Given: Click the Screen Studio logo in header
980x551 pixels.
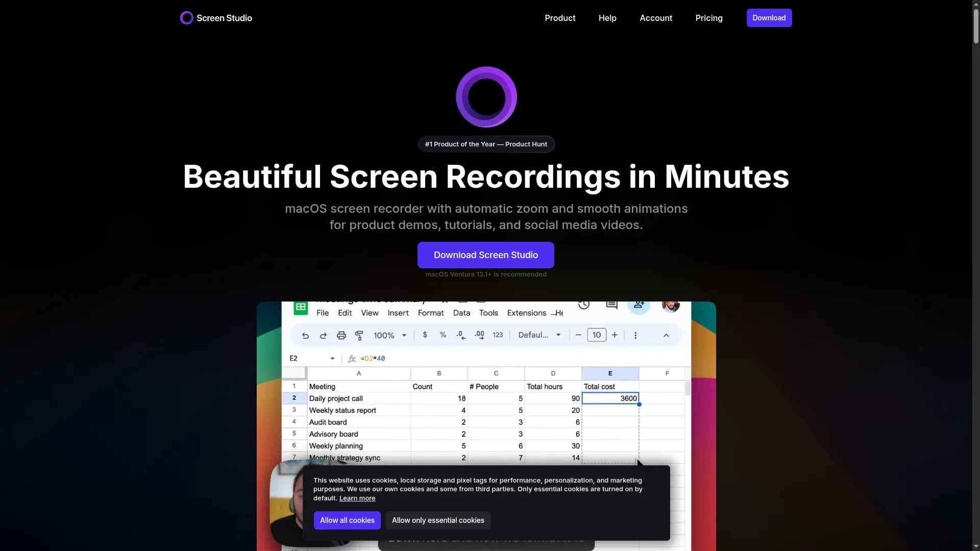Looking at the screenshot, I should click(x=216, y=18).
